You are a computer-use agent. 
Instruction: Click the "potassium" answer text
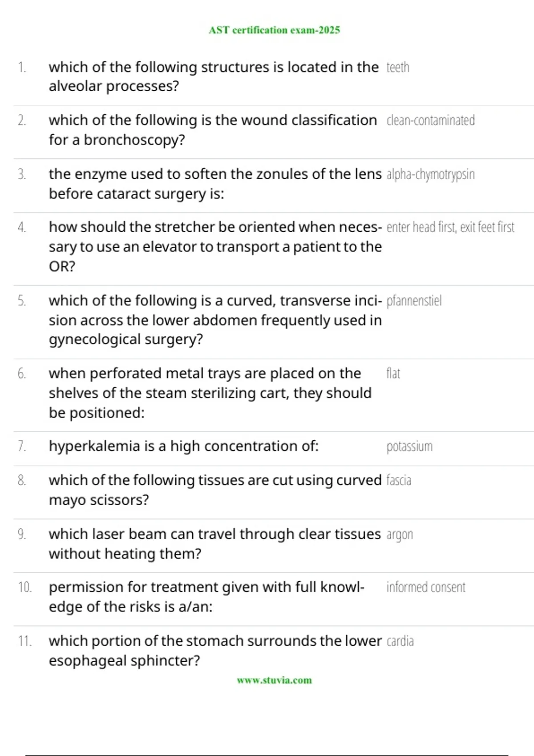pos(409,446)
